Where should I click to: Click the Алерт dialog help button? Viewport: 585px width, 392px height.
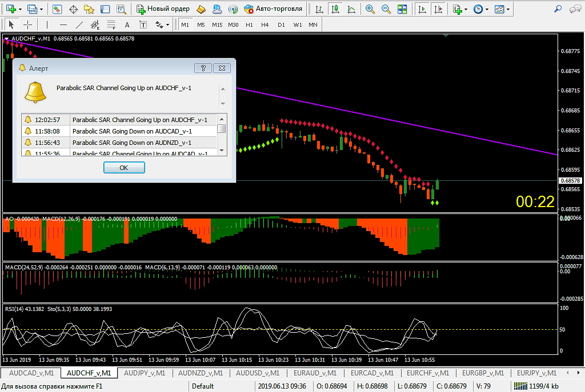pyautogui.click(x=203, y=68)
